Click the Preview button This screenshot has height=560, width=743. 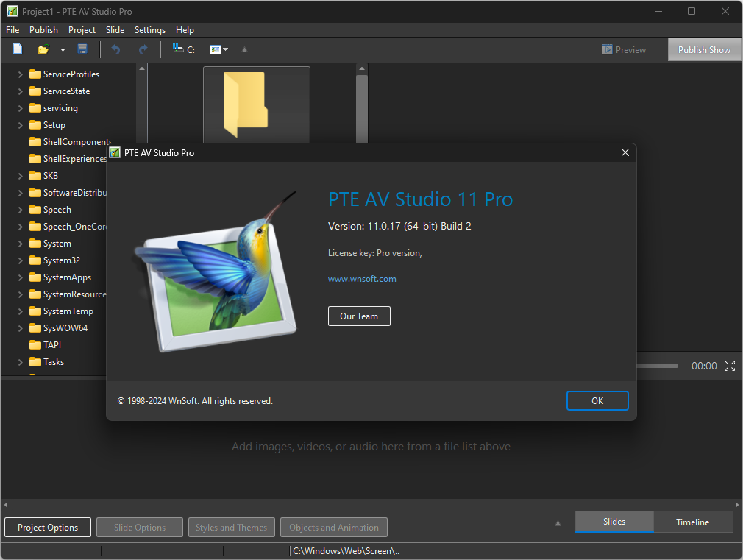pyautogui.click(x=624, y=50)
